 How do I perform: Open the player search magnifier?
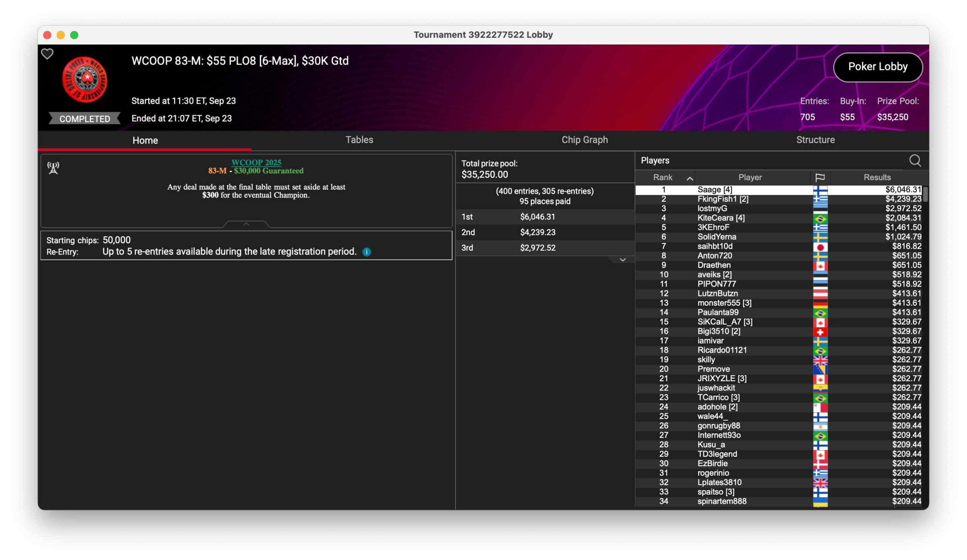coord(915,160)
